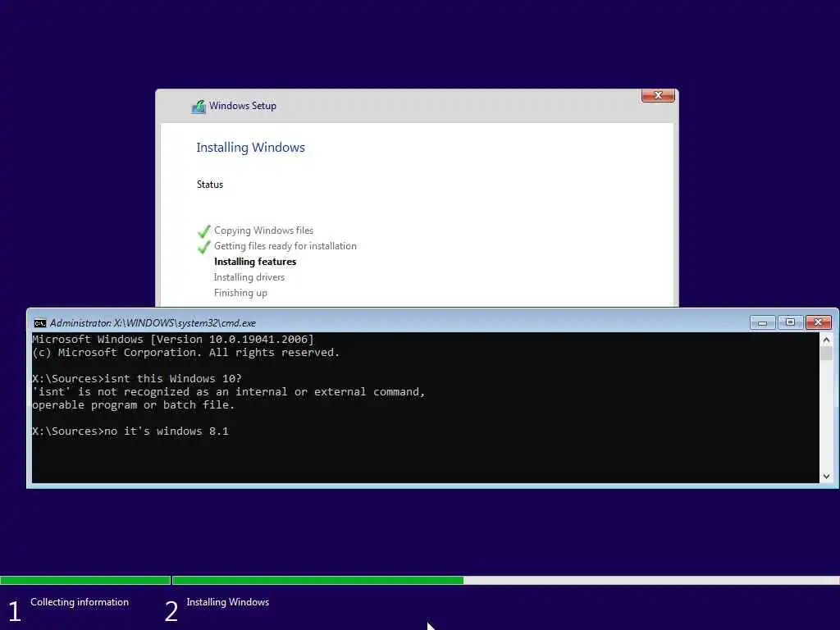Image resolution: width=840 pixels, height=630 pixels.
Task: Click the green checkmark beside Getting files ready
Action: pos(203,247)
